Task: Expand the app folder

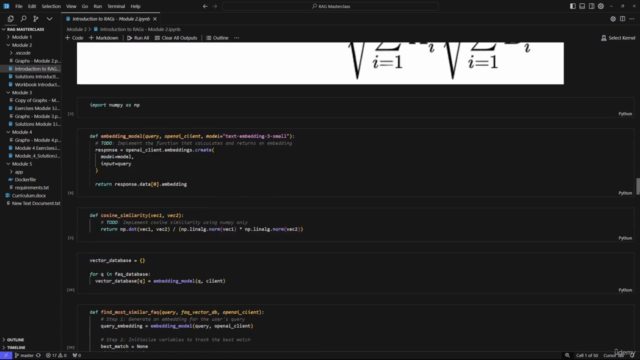Action: (19, 172)
